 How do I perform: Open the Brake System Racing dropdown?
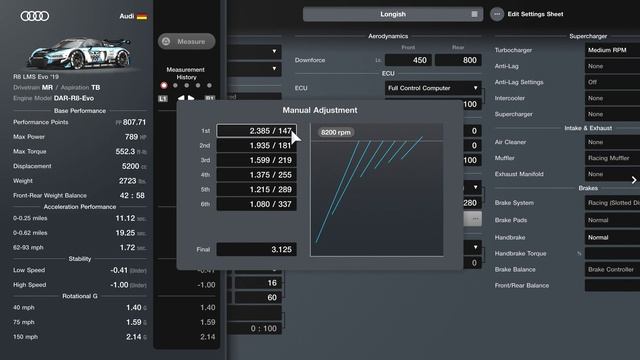[x=612, y=203]
